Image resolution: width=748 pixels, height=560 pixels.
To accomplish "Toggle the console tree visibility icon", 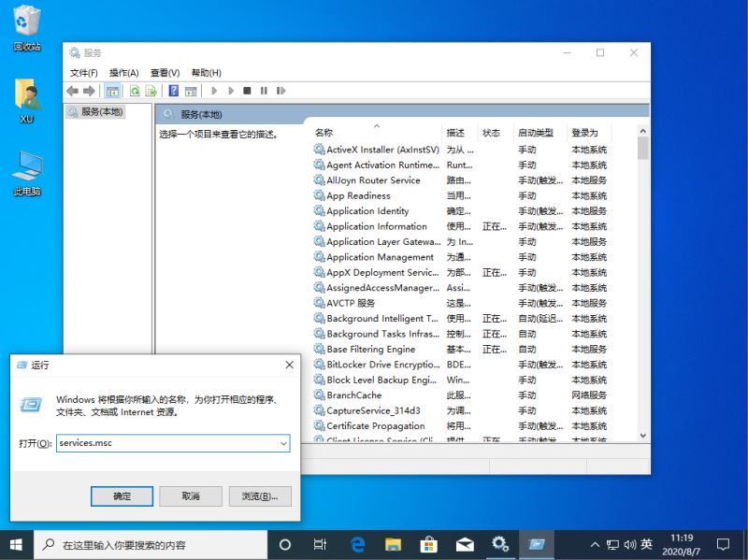I will (113, 91).
